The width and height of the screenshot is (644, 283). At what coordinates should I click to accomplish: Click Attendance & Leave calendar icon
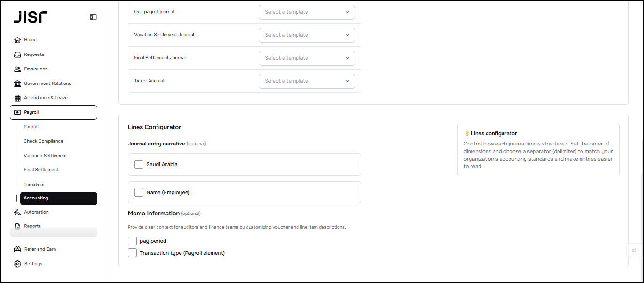click(x=17, y=98)
